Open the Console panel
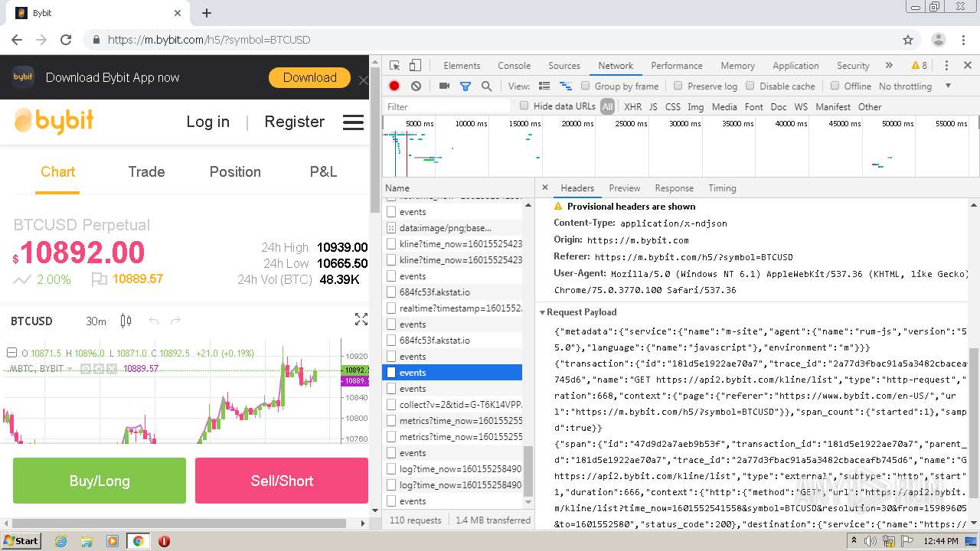This screenshot has width=980, height=551. click(514, 66)
